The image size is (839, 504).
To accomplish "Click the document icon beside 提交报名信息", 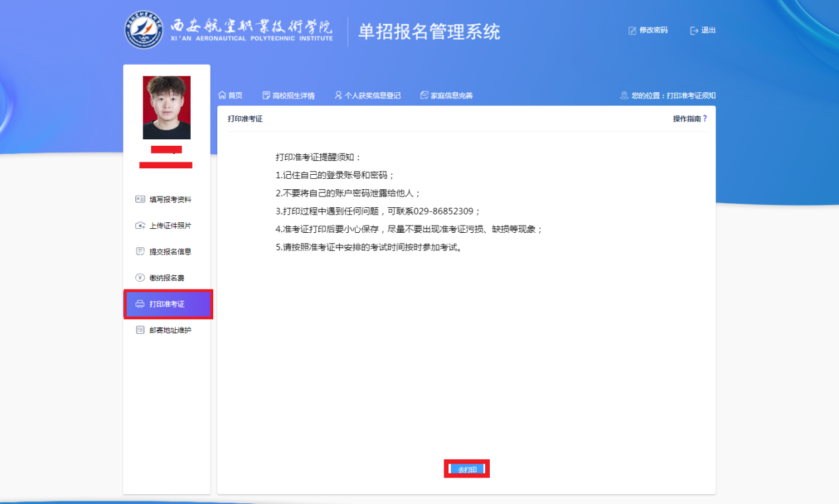I will (140, 251).
